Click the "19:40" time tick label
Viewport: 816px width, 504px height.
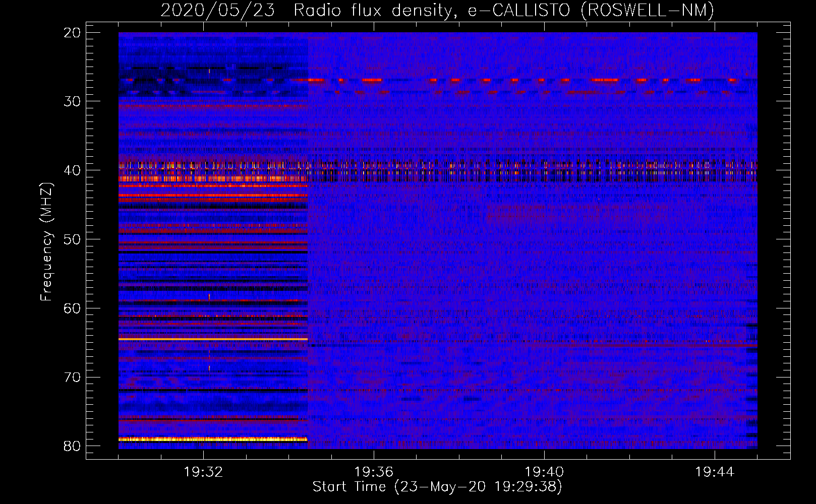point(544,472)
